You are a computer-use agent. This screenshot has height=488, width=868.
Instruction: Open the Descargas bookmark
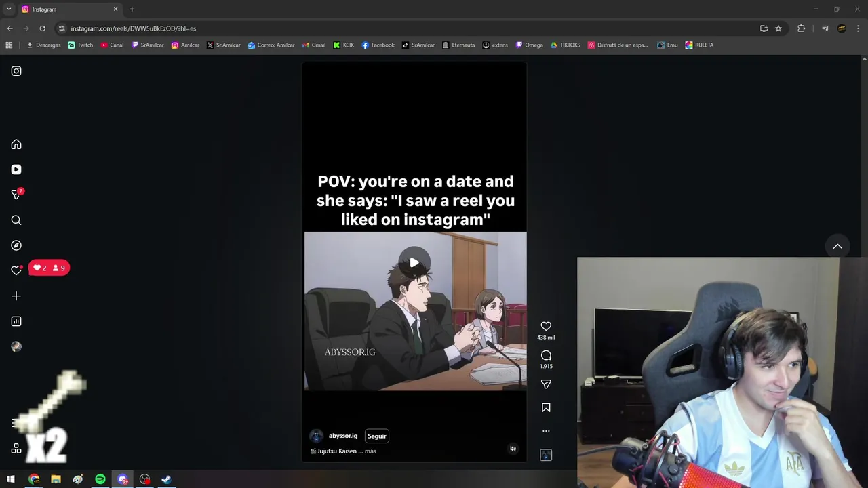[x=43, y=45]
